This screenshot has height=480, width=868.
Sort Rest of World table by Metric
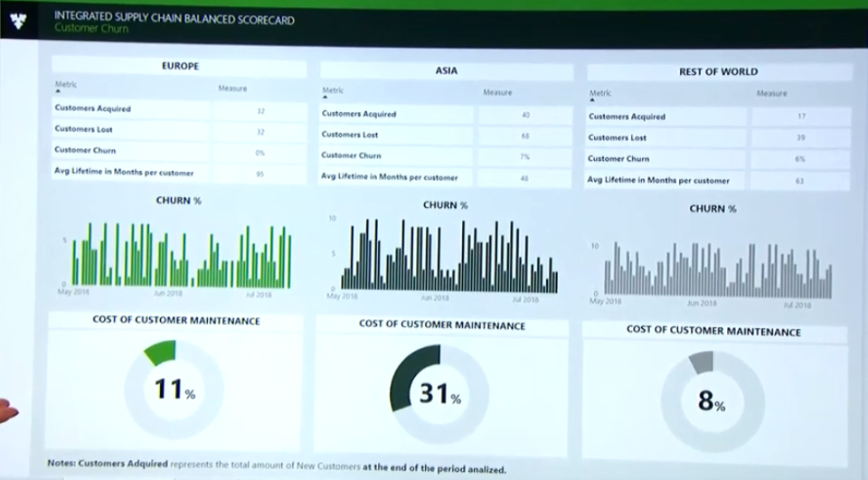[600, 93]
